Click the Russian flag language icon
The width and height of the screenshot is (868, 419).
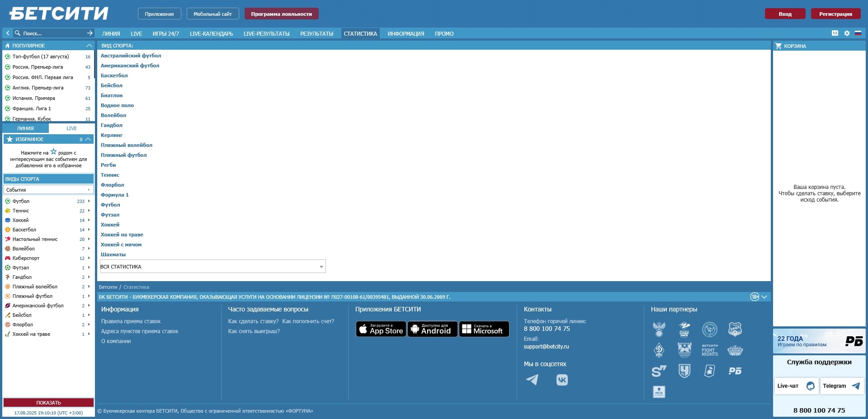[858, 33]
